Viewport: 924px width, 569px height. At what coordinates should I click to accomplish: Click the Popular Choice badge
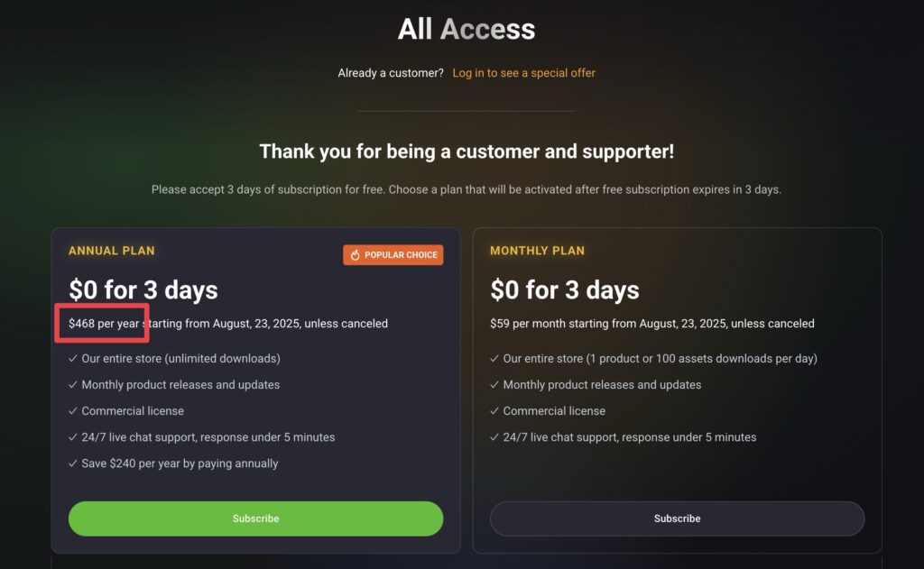coord(393,255)
